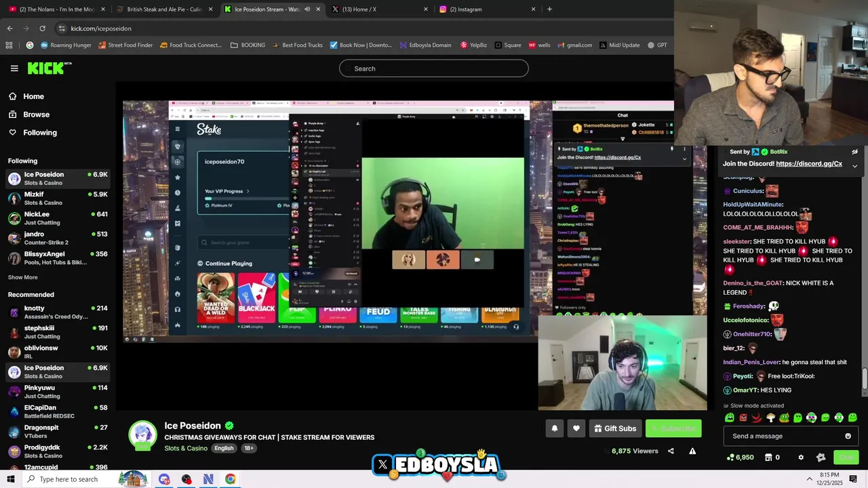Viewport: 868px width, 488px height.
Task: Mute the Ice Poseidon Stream tab audio
Action: pos(307,9)
